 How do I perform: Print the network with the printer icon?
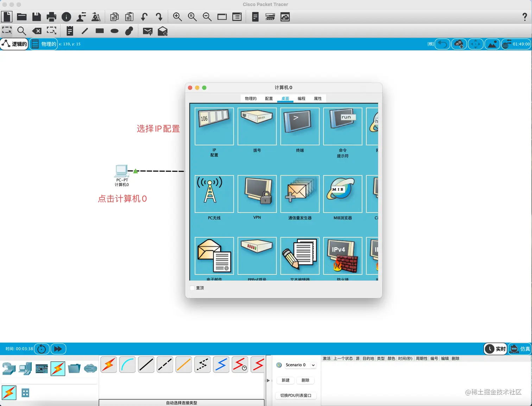(x=51, y=17)
